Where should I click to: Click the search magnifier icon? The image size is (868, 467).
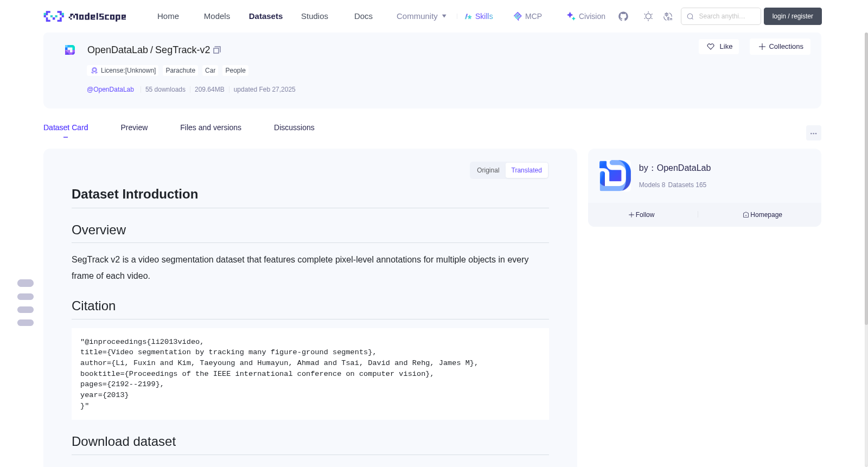point(690,16)
